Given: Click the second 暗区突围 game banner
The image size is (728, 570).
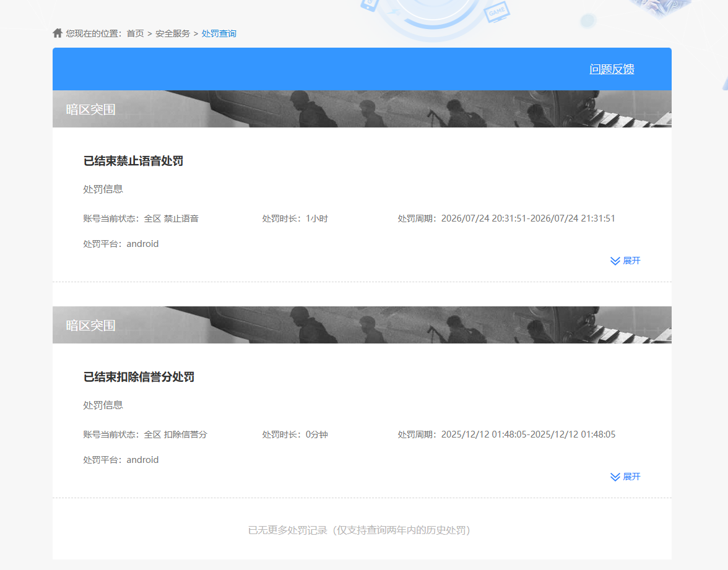Looking at the screenshot, I should (362, 325).
